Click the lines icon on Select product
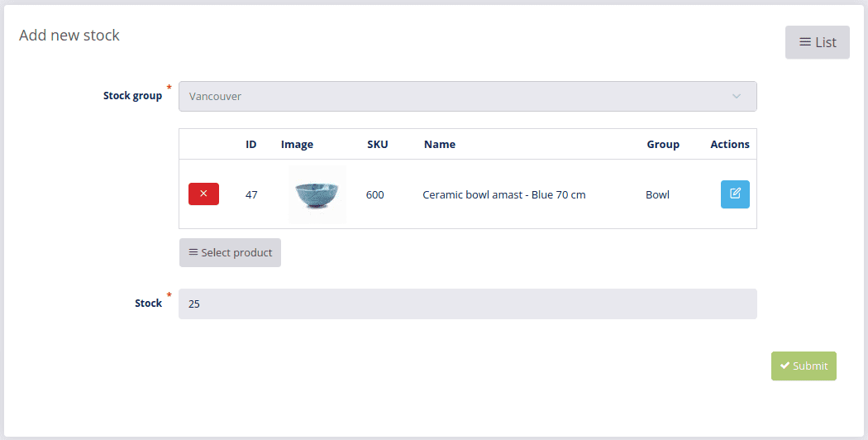The image size is (868, 440). 193,252
